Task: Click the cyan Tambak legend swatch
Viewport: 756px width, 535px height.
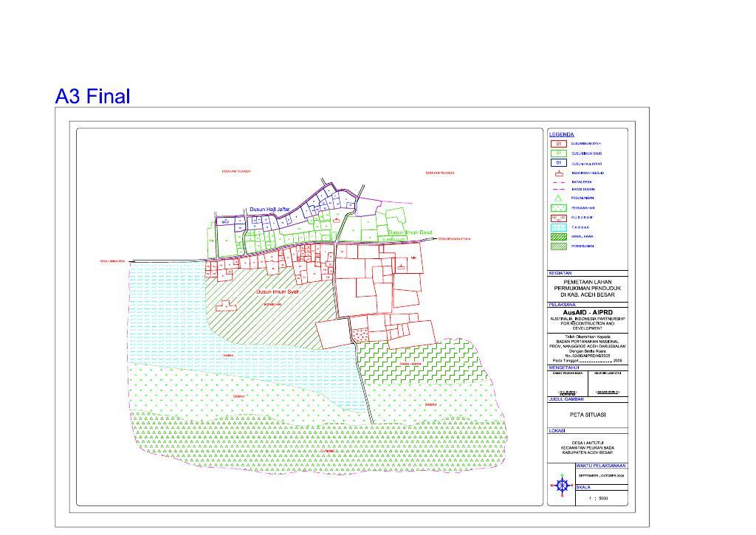Action: [559, 227]
